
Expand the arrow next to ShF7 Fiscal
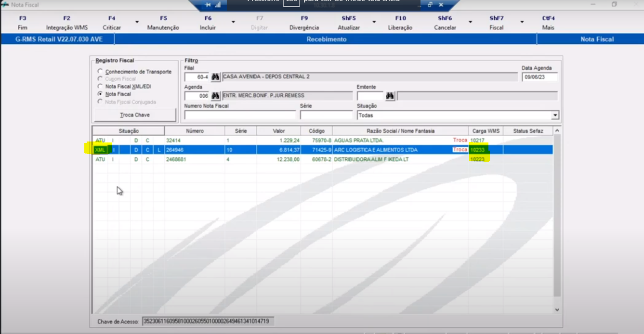(x=522, y=22)
